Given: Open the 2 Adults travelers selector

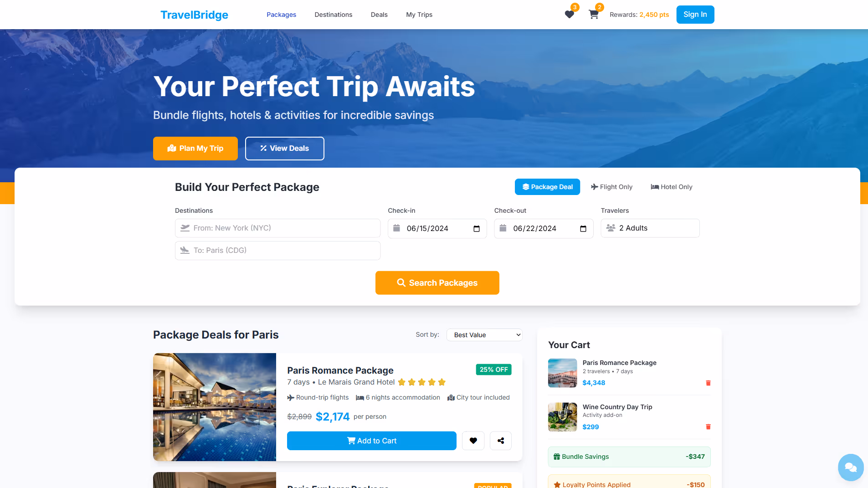Looking at the screenshot, I should [x=650, y=228].
